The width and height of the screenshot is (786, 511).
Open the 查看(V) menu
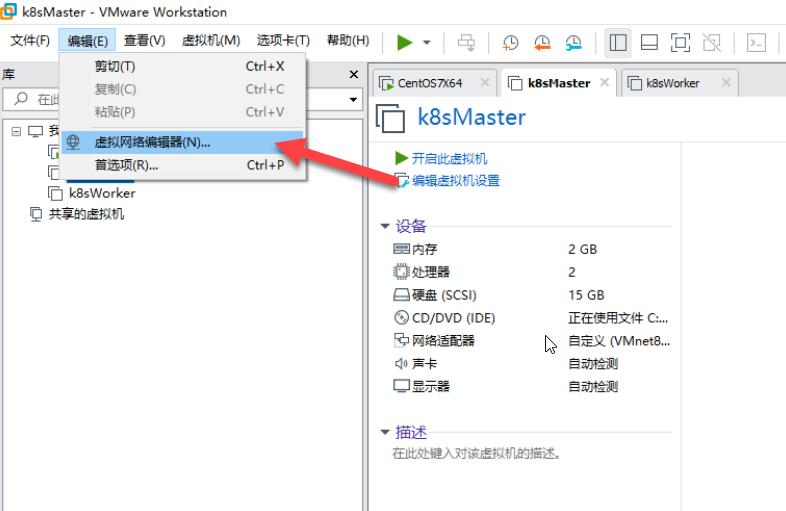point(144,41)
